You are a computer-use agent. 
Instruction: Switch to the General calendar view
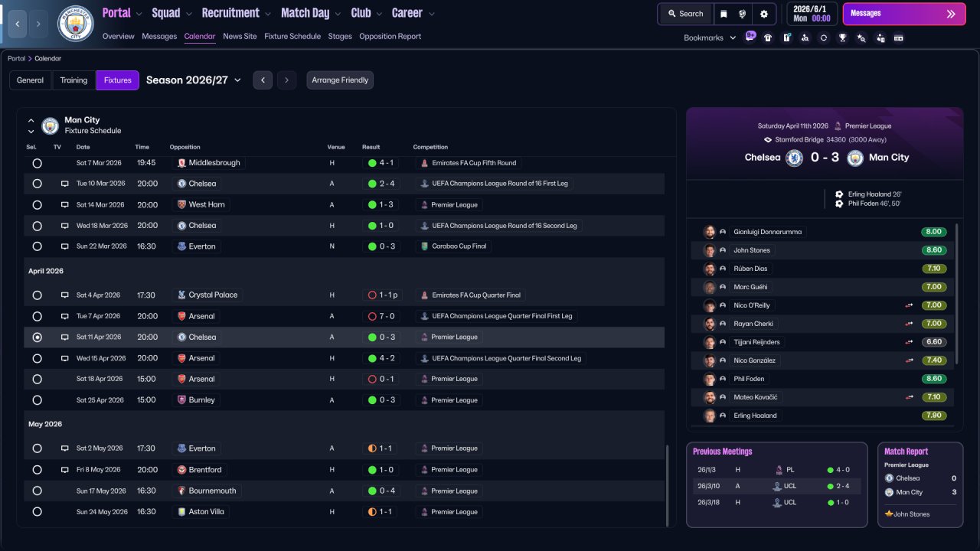[x=31, y=80]
